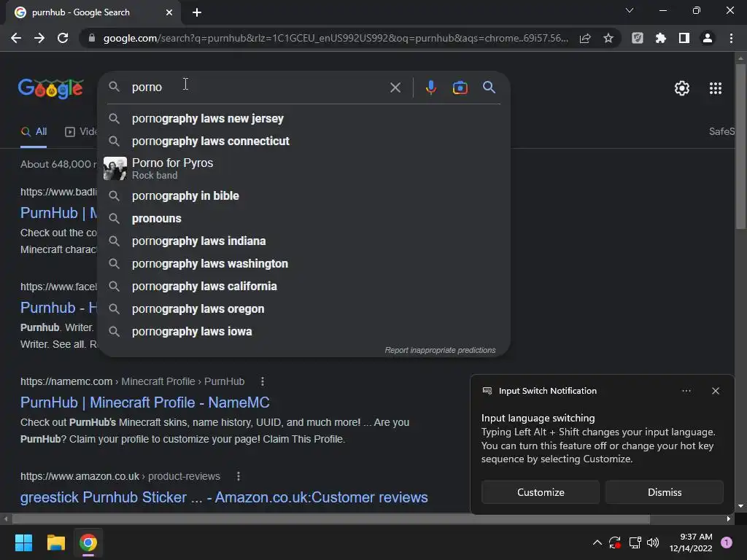Screen dimensions: 747x560
Task: Click the Google holiday logo
Action: (x=51, y=88)
